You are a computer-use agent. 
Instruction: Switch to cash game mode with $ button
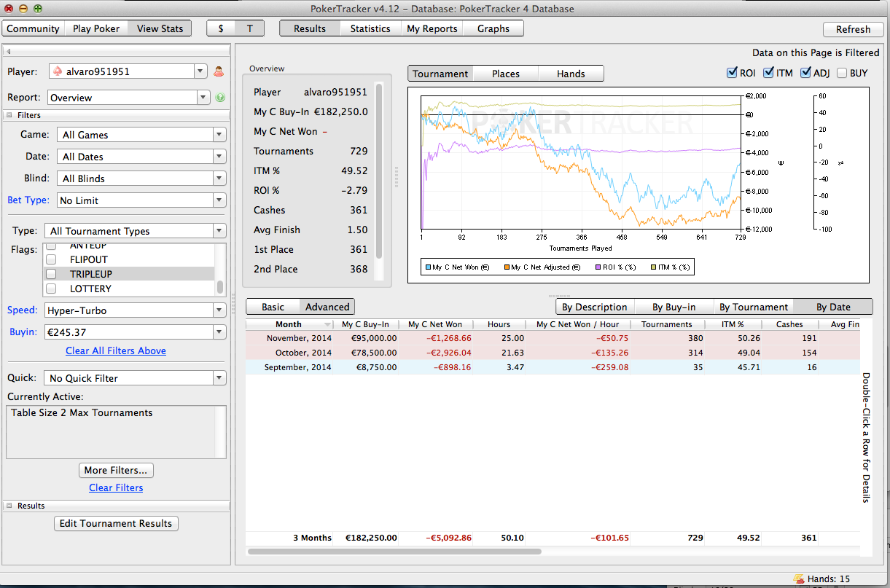pos(221,28)
